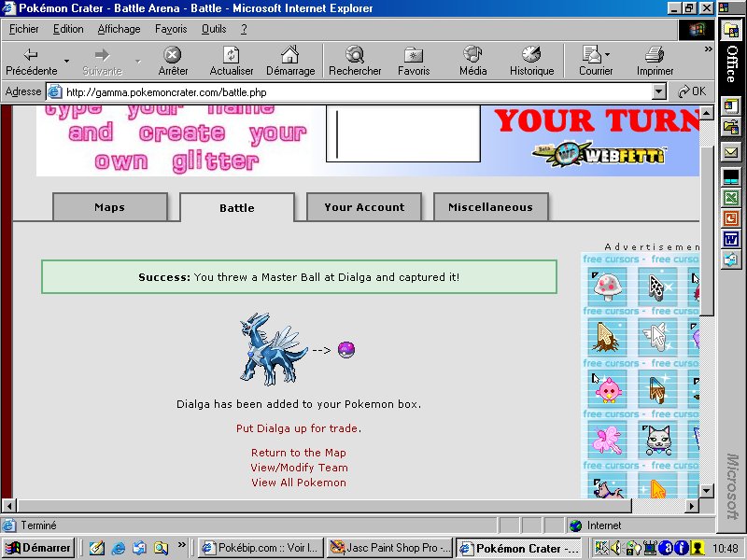Click the View All Pokemon link
The height and width of the screenshot is (560, 747).
point(298,483)
